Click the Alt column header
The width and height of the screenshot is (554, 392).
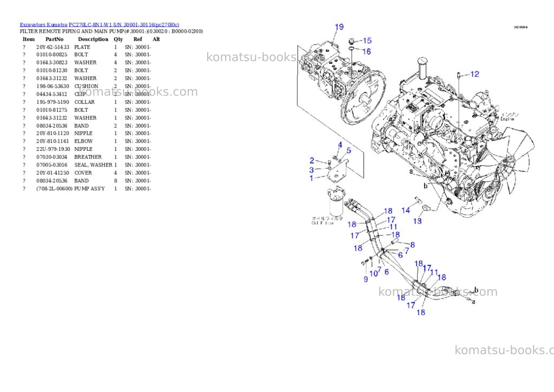click(156, 39)
